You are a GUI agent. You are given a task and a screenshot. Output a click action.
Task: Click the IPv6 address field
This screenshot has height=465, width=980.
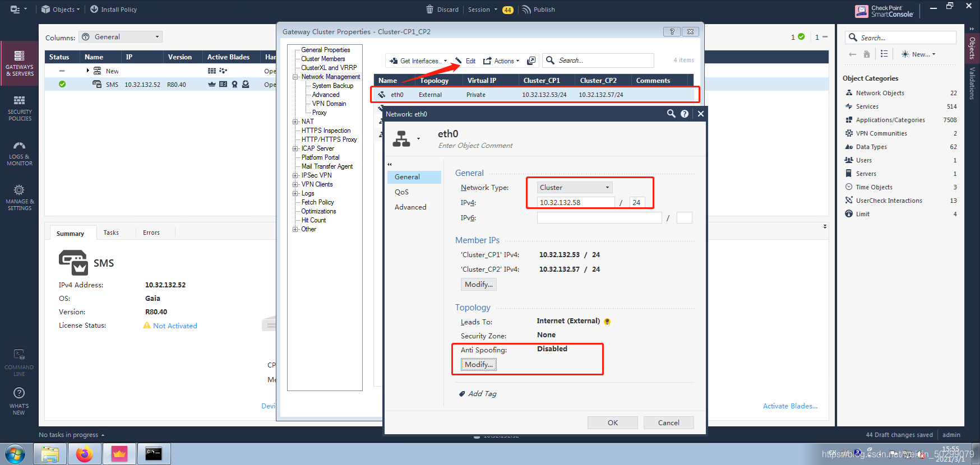click(x=599, y=218)
